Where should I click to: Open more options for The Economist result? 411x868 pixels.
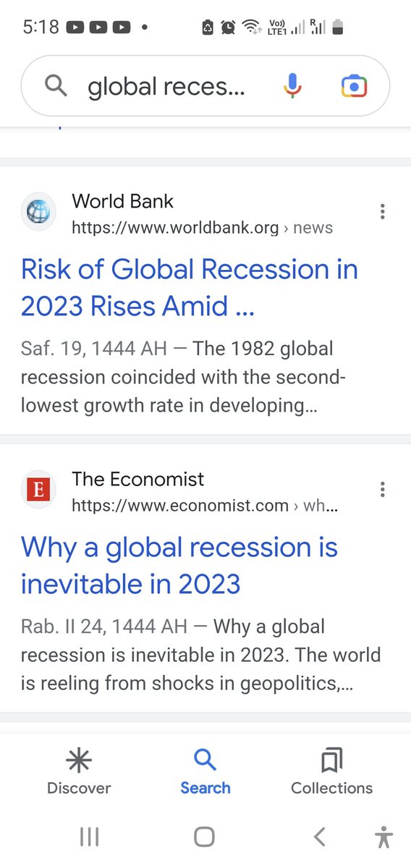click(382, 490)
